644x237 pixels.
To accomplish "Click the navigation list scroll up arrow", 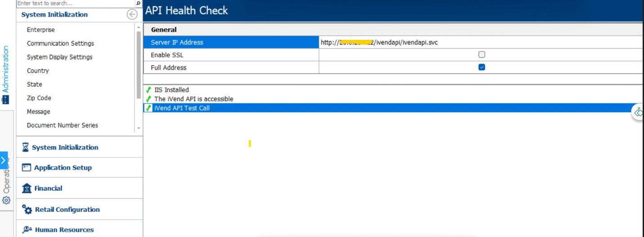I will point(139,27).
